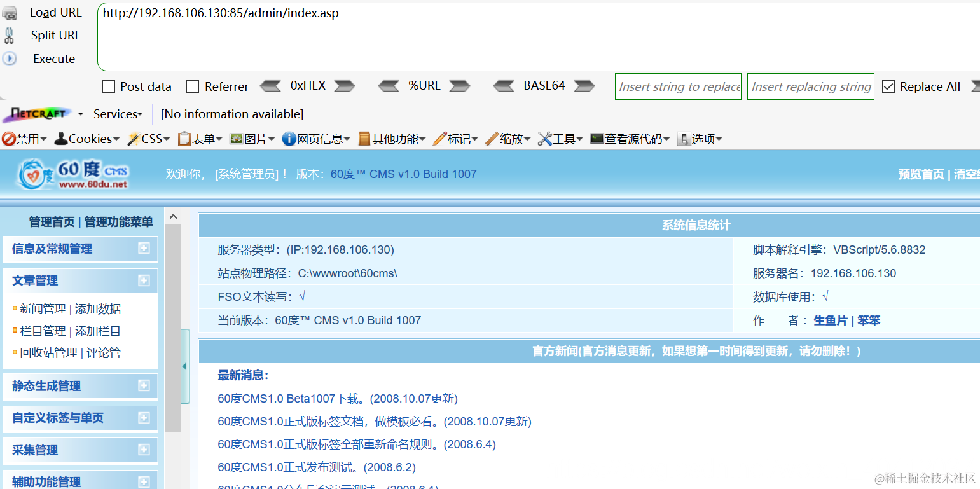Click left arrow beside BASE64

pos(504,86)
